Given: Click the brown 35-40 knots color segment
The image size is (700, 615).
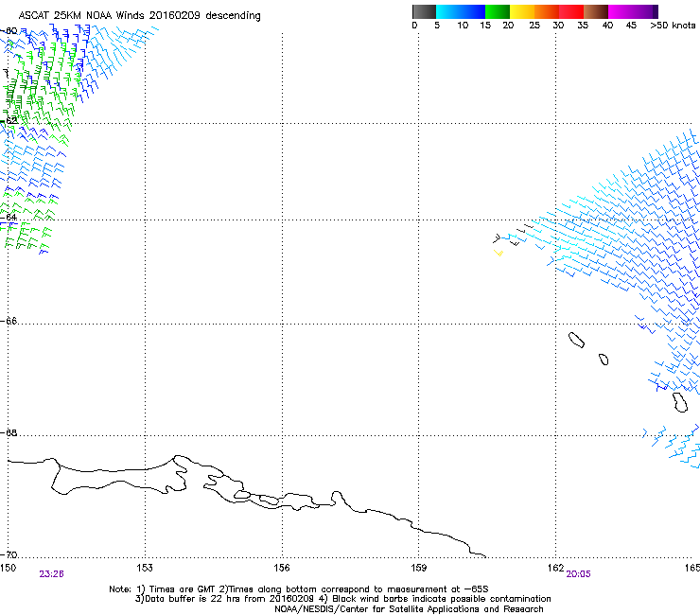Looking at the screenshot, I should pyautogui.click(x=596, y=11).
